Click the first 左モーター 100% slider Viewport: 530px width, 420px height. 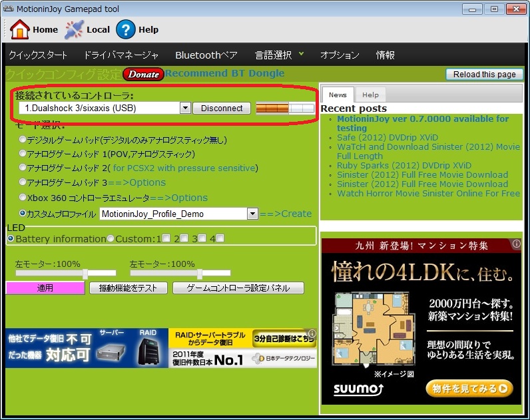tap(66, 273)
